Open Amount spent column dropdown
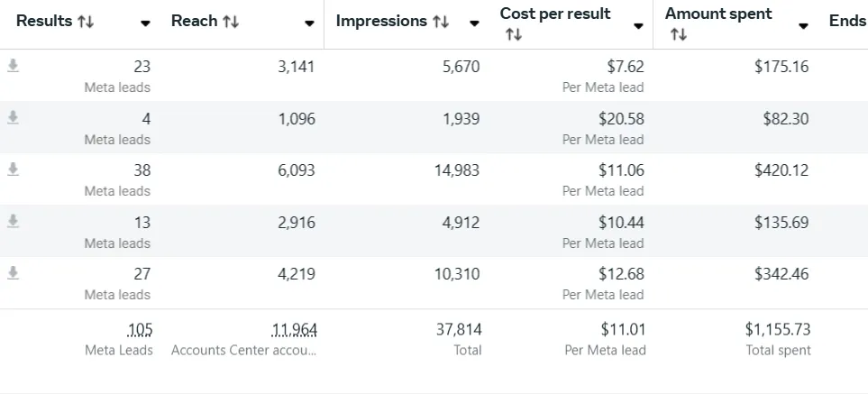The image size is (868, 394). 803,26
